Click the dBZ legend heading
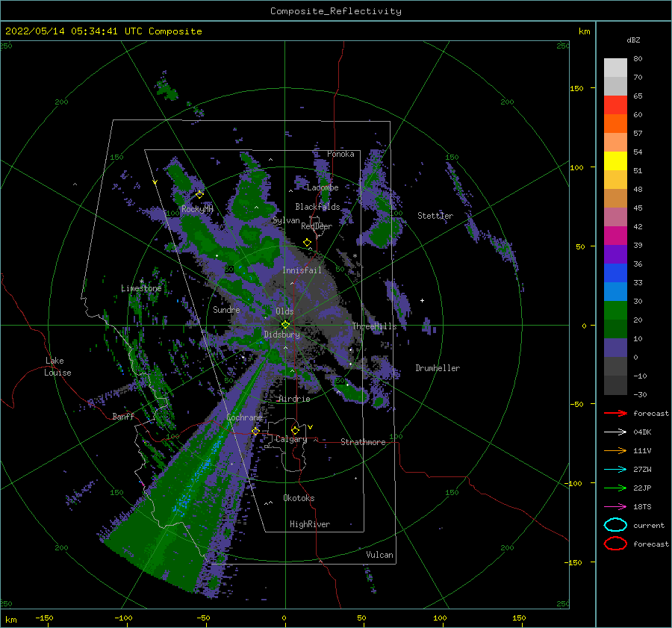Screen dimensions: 672x628 (633, 40)
